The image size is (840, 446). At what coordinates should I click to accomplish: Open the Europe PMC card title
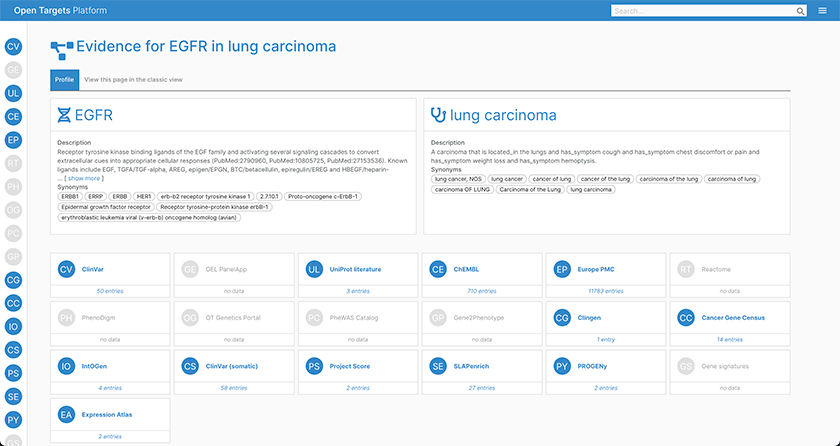pos(596,269)
